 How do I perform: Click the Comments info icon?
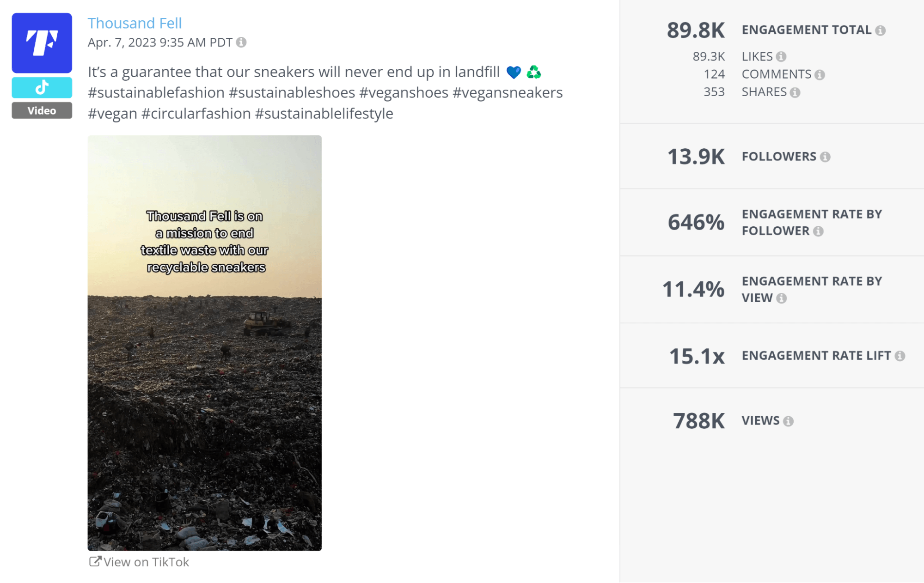coord(820,74)
